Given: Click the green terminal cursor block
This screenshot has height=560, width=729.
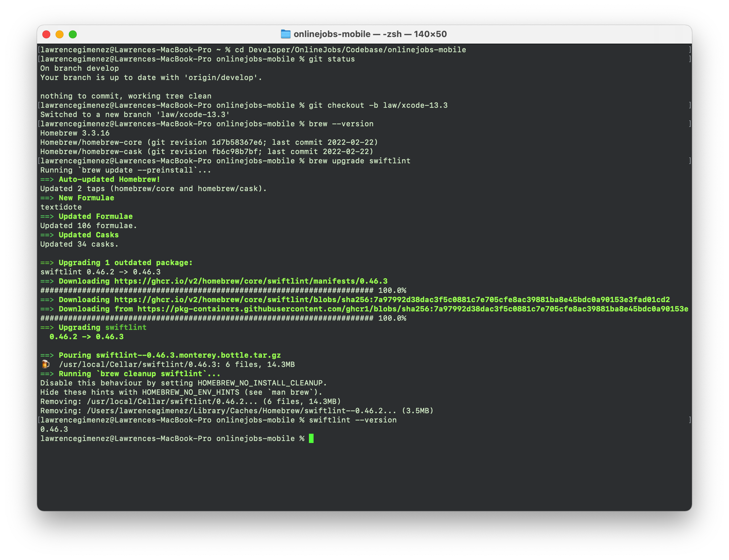Looking at the screenshot, I should coord(311,438).
